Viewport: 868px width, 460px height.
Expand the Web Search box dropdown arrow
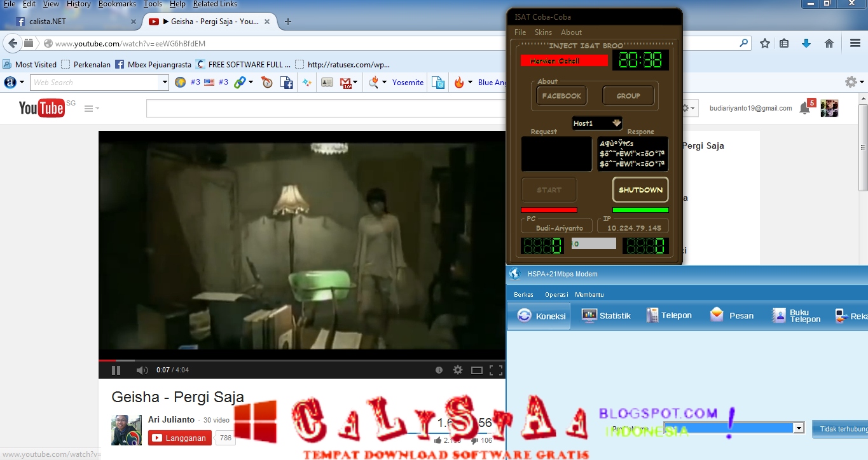165,83
